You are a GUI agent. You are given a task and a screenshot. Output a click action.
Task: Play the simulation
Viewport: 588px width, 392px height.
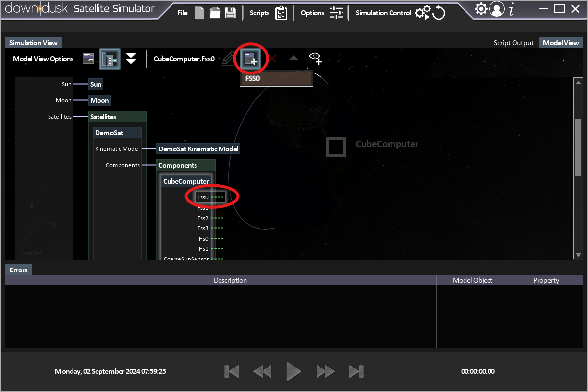click(294, 371)
